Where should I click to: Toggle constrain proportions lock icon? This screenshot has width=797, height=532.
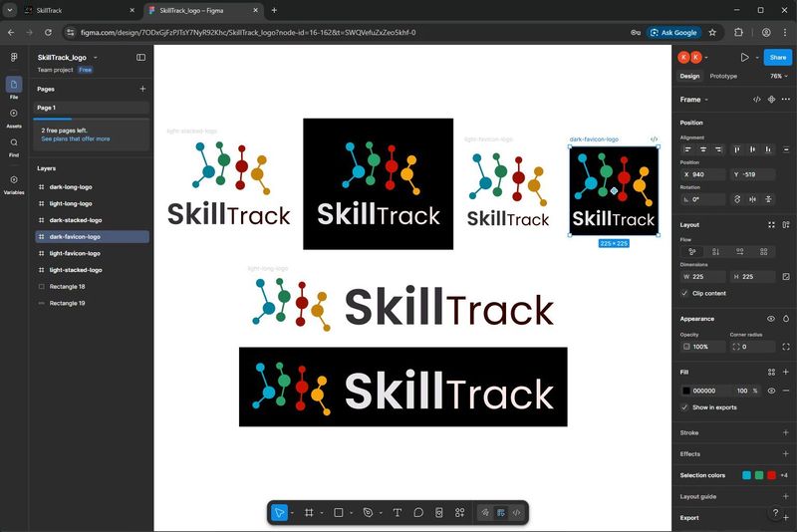pos(786,276)
